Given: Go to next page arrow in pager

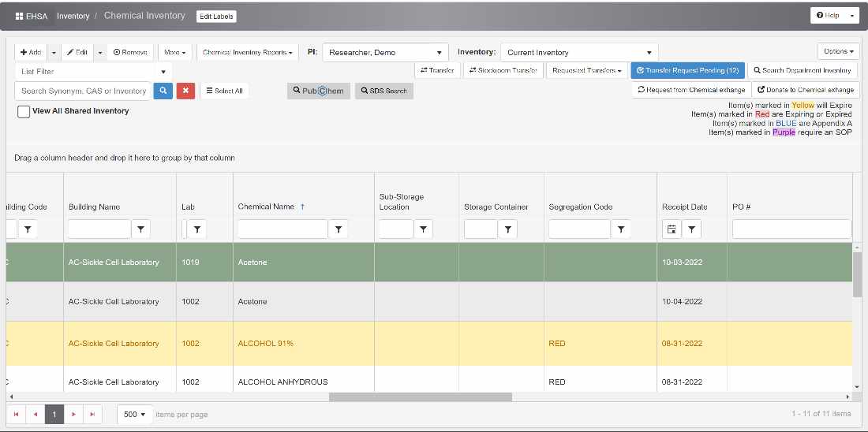Looking at the screenshot, I should [x=73, y=414].
